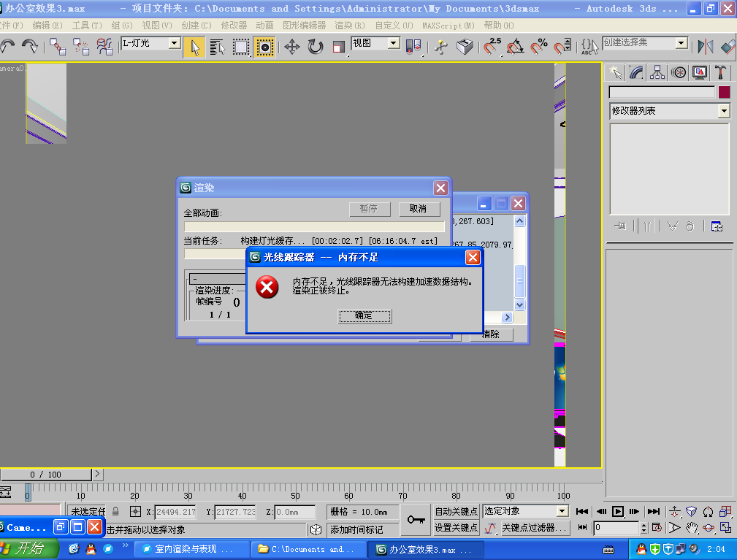Screen dimensions: 737x560
Task: Click scroll-right arrow in message window
Action: tap(507, 317)
